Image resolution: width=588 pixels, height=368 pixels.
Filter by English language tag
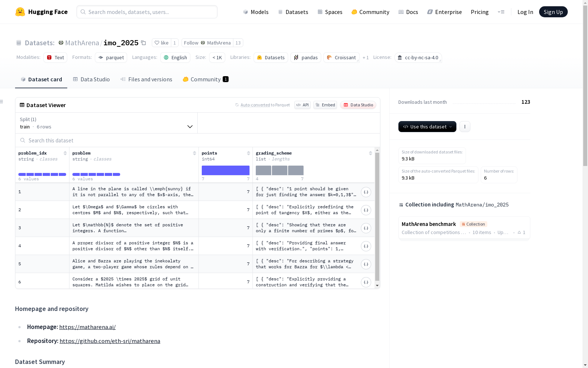[175, 57]
